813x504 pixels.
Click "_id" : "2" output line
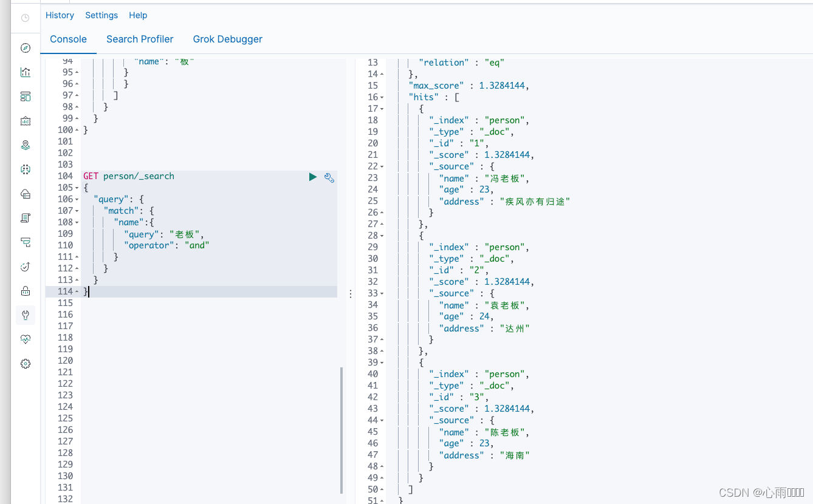459,270
